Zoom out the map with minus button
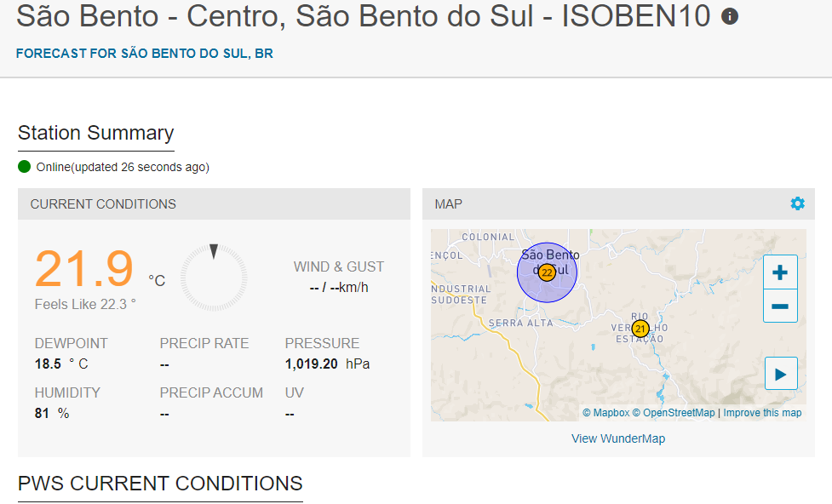 [x=780, y=306]
